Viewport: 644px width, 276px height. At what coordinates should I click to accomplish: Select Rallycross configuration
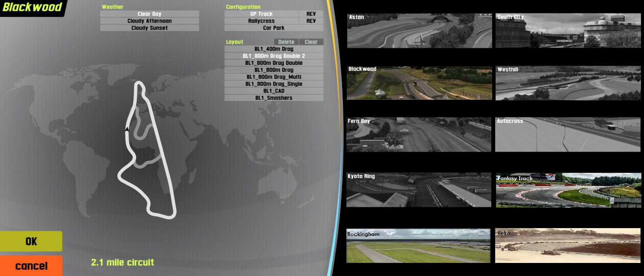click(262, 21)
